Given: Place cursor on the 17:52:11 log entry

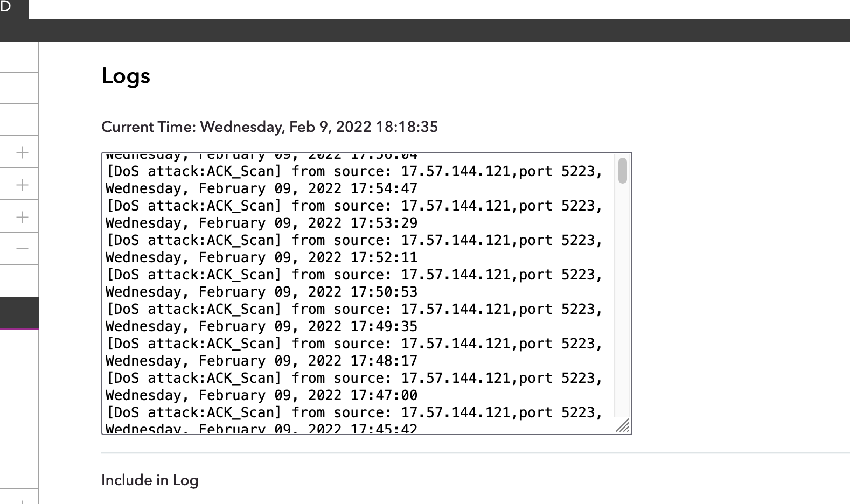Looking at the screenshot, I should pos(261,258).
